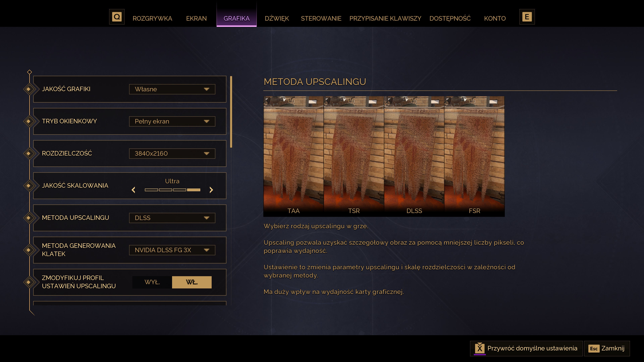Click Przywróć domyślne ustawienia
644x362 pixels.
[526, 349]
